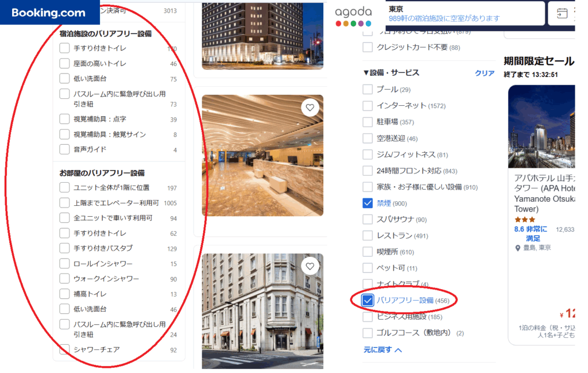
Task: Click location pin beside 豊島, 東京
Action: point(518,248)
